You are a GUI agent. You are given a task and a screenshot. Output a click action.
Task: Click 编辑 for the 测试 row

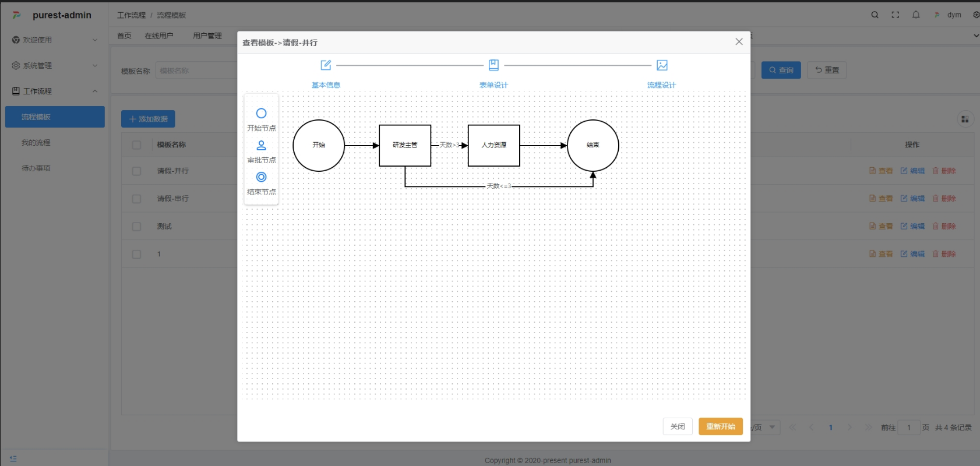pos(913,226)
